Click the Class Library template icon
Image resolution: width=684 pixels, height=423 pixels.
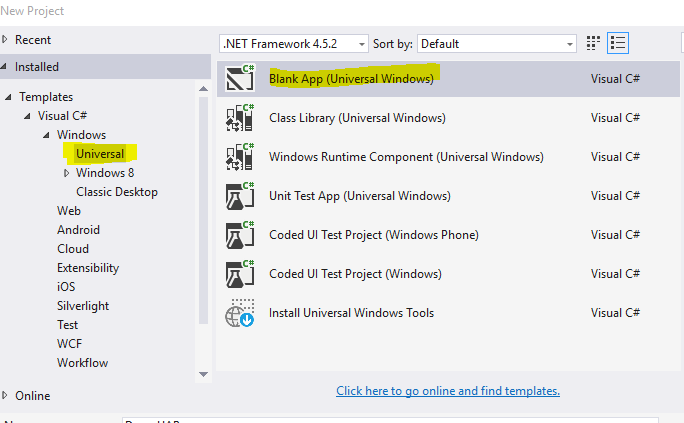(240, 118)
